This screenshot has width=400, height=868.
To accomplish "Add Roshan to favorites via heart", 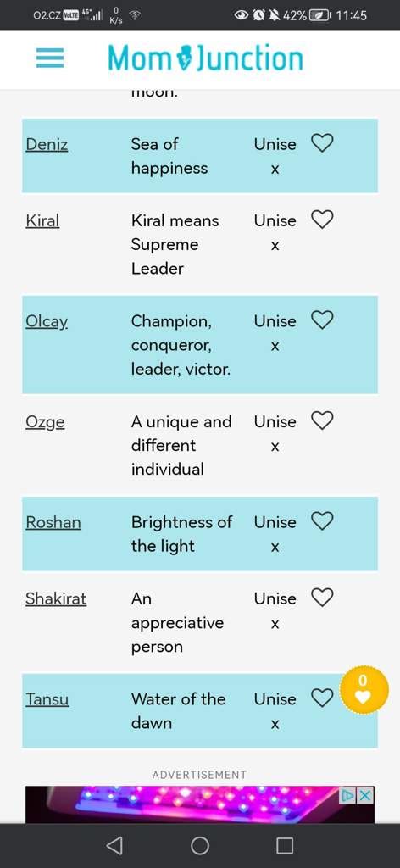I will [x=322, y=521].
